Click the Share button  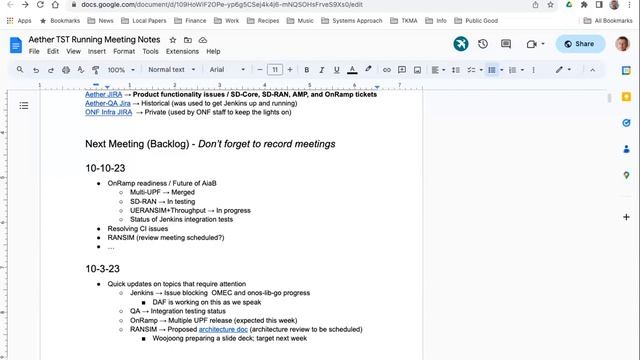coord(580,44)
